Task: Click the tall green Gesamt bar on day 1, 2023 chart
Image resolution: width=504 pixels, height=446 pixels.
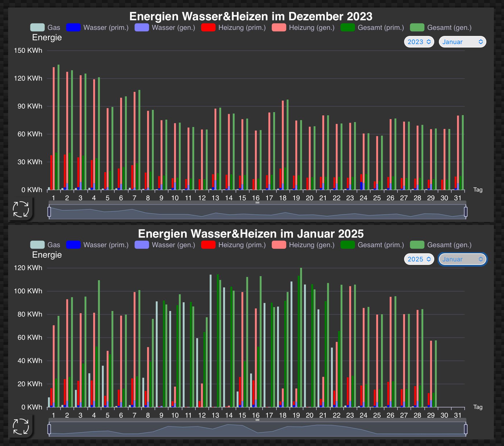Action: (58, 127)
